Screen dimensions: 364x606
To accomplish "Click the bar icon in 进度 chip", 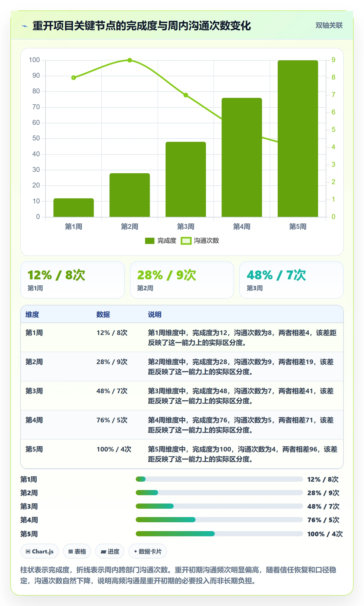I will pos(103,552).
